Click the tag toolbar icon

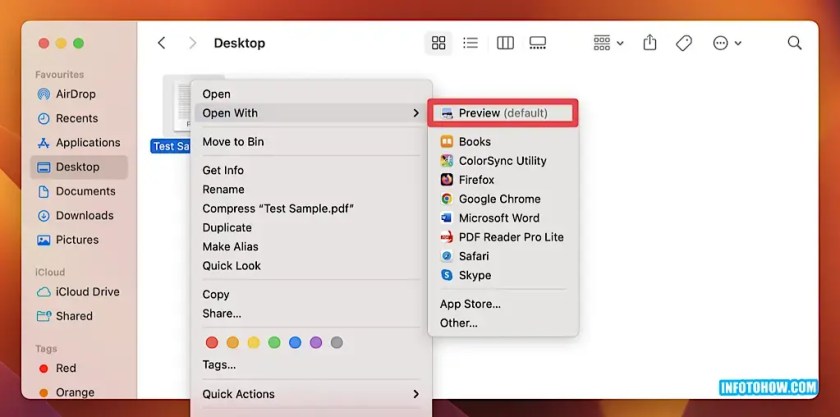click(684, 43)
